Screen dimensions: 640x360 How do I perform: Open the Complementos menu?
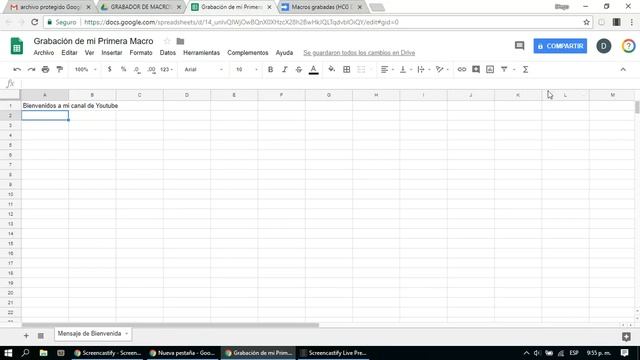pyautogui.click(x=248, y=53)
